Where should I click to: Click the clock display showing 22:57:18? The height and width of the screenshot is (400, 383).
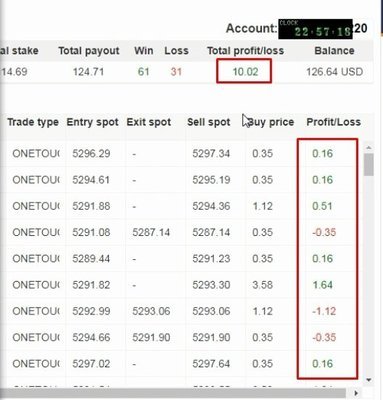[x=315, y=29]
